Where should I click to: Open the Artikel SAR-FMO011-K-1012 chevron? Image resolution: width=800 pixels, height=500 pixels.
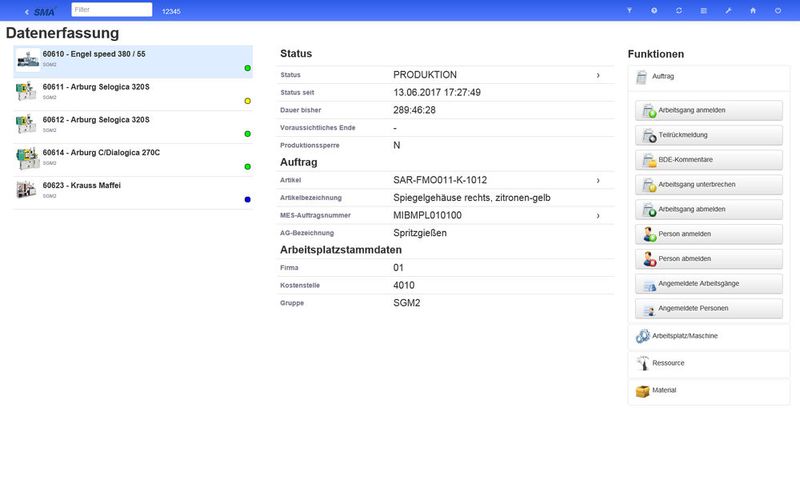pyautogui.click(x=598, y=180)
